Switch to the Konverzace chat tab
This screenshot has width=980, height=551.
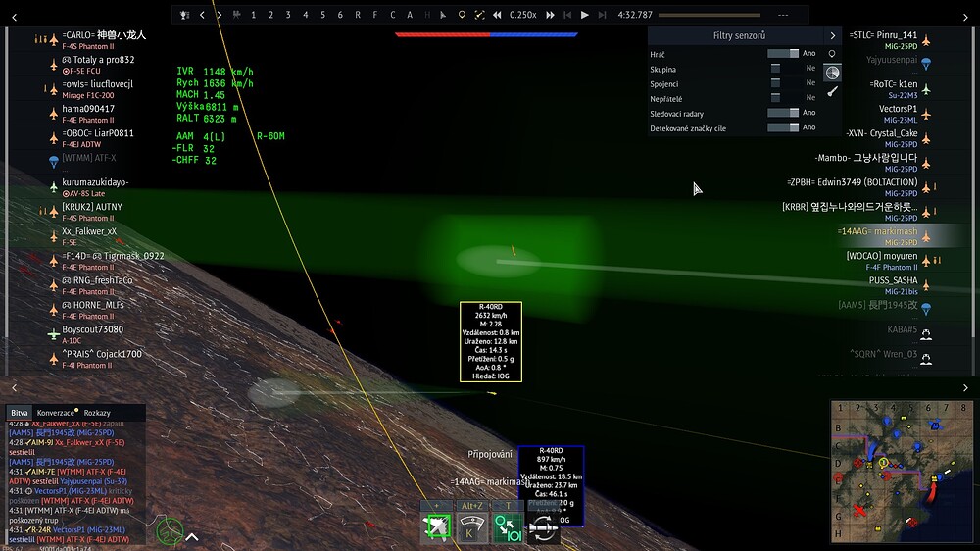(56, 413)
